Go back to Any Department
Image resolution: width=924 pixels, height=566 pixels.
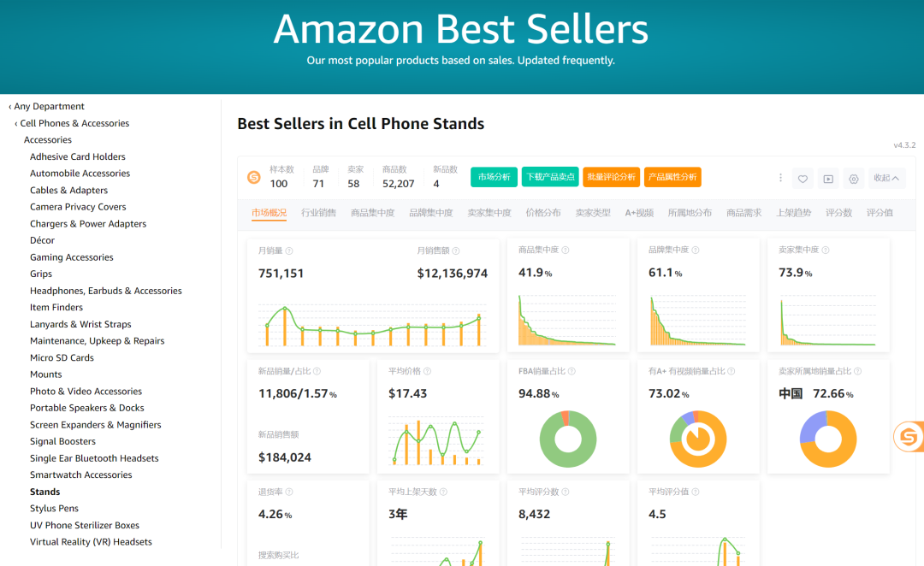(x=46, y=107)
